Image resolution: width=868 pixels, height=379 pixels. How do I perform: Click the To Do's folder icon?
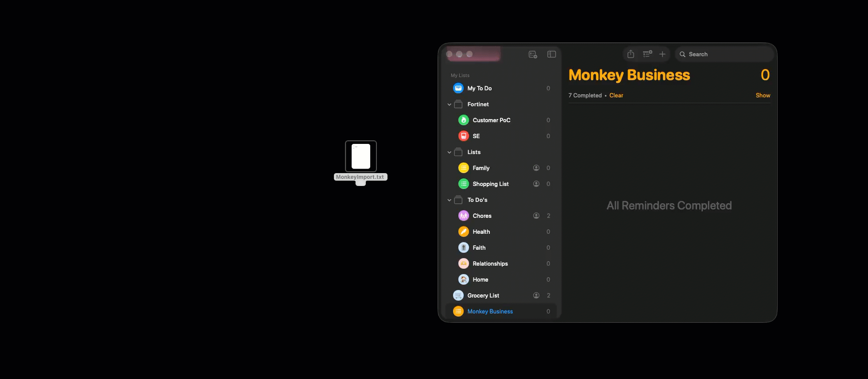click(x=458, y=200)
